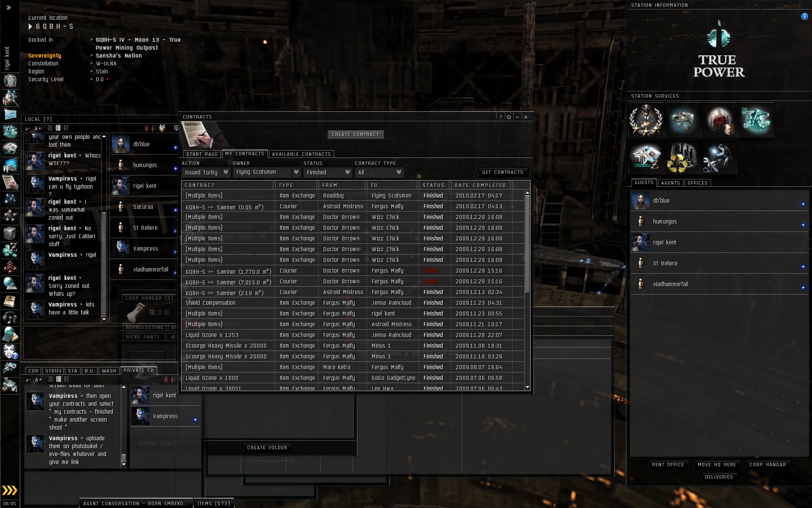
Task: Click the yellow Undock arrows
Action: pos(10,490)
